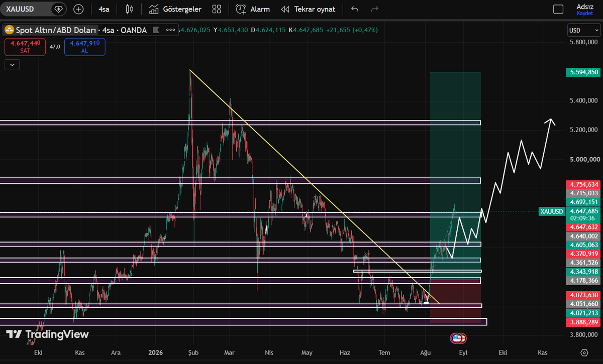This screenshot has height=364, width=603.
Task: Click the 4.073,630 red price label
Action: [x=583, y=295]
